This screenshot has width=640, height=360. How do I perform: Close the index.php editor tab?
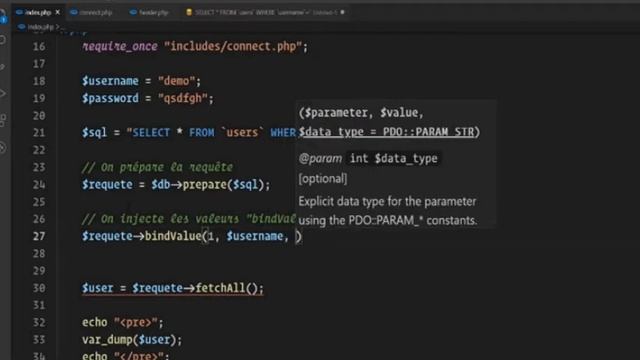click(58, 12)
